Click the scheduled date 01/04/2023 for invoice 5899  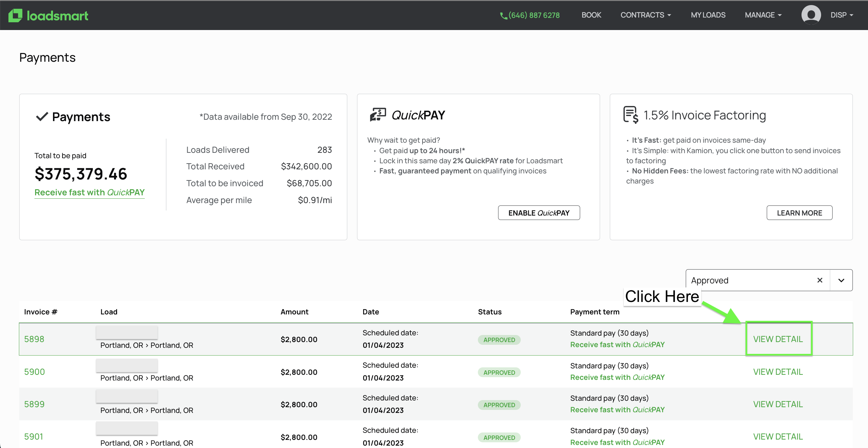pyautogui.click(x=383, y=410)
